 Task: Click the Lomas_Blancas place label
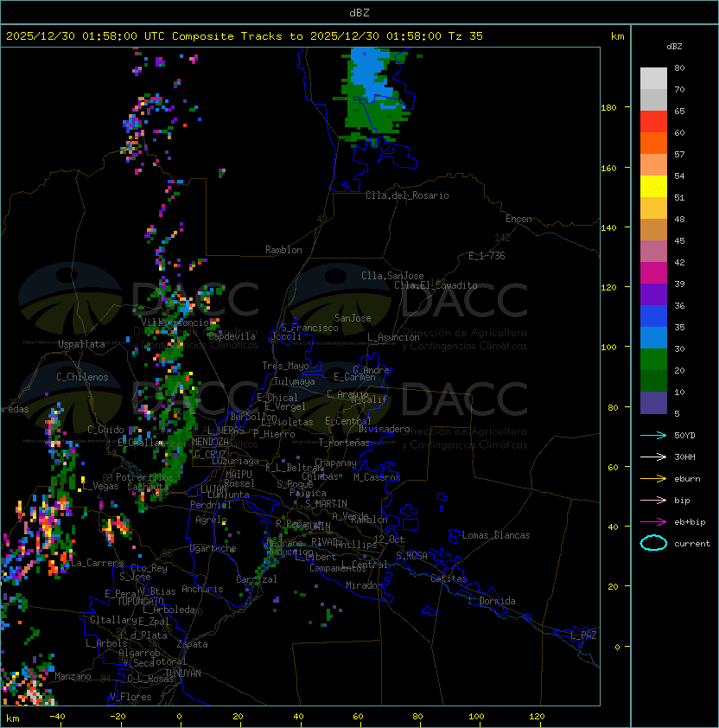[496, 535]
